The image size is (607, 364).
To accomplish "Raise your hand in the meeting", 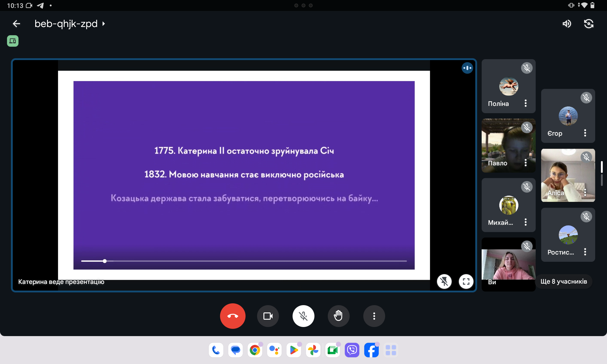I will [x=338, y=316].
